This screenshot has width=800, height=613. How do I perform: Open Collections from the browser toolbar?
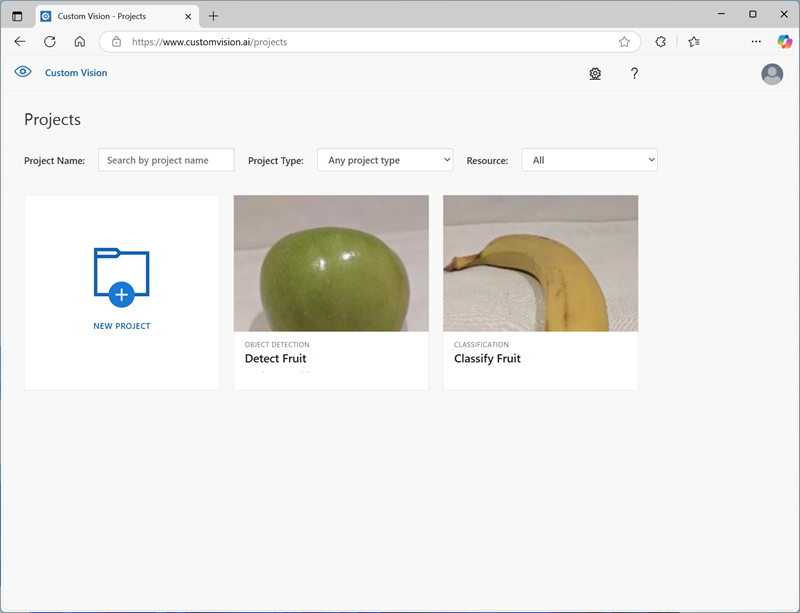(x=694, y=42)
